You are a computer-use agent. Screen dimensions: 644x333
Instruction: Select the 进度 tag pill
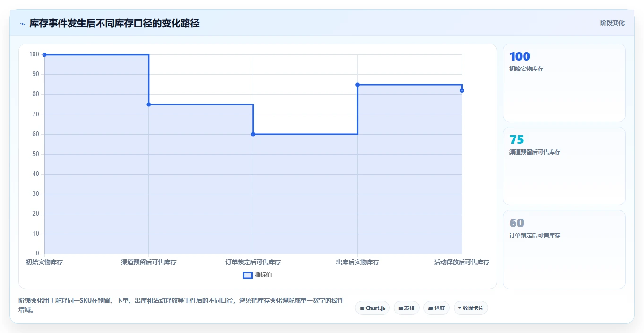[437, 308]
